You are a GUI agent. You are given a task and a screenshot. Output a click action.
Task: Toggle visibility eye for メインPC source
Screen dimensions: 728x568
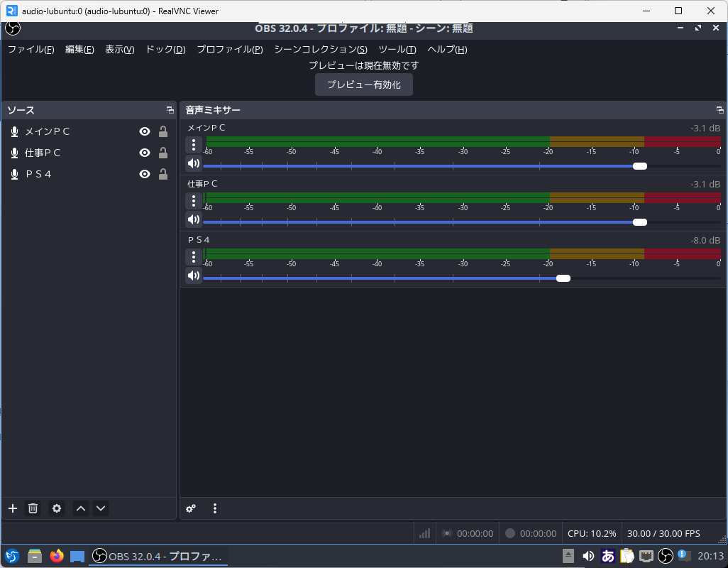(x=145, y=131)
